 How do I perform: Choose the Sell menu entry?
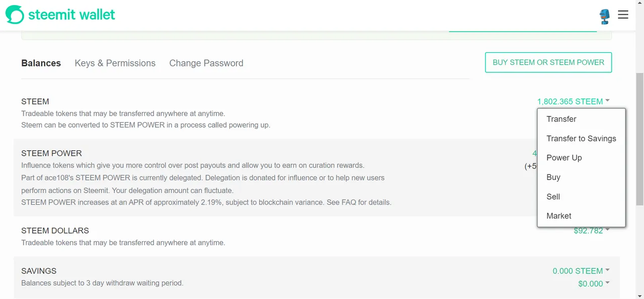[x=553, y=196]
